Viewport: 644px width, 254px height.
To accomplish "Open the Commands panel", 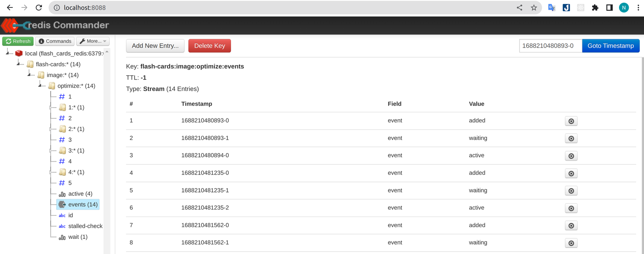I will (x=55, y=41).
